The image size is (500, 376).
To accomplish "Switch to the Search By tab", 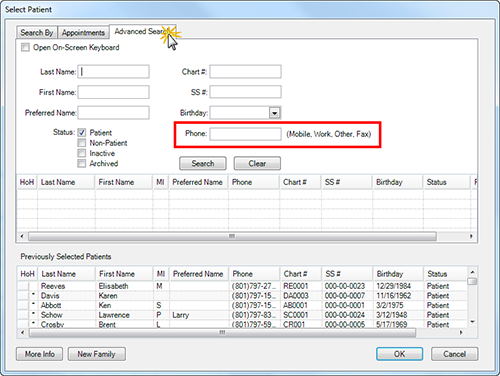I will [37, 32].
